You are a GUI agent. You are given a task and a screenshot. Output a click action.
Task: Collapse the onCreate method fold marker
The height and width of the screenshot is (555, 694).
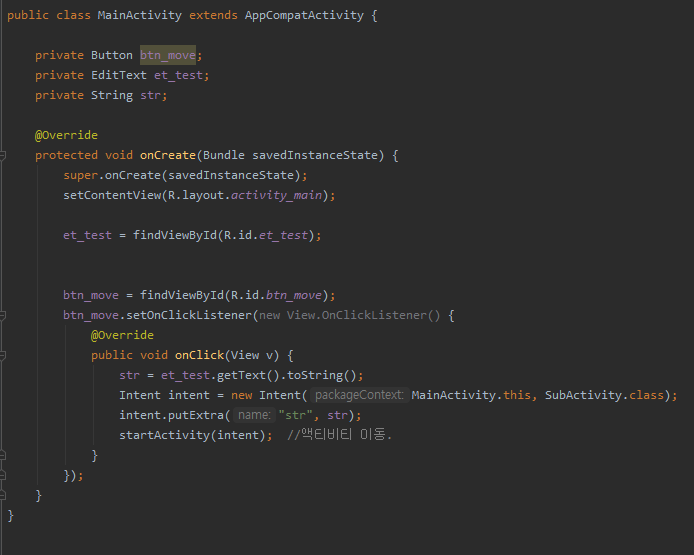[2, 155]
